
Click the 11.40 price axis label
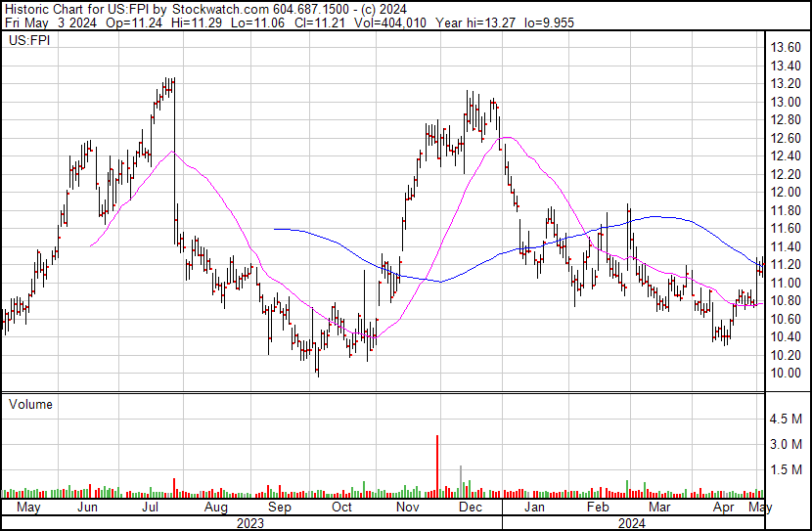click(x=786, y=246)
